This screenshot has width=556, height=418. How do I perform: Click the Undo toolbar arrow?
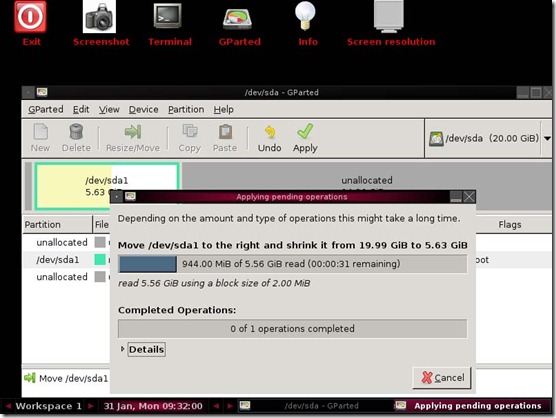tap(270, 132)
